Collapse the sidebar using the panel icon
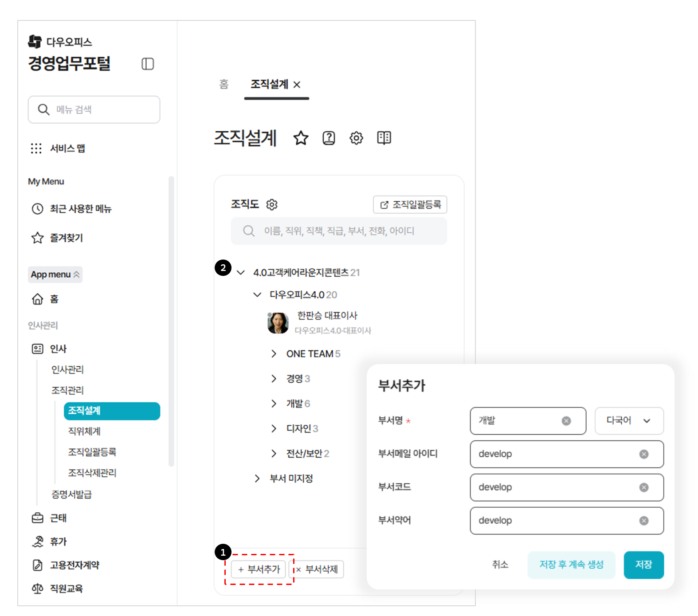Viewport: 698px width, 616px height. (x=148, y=64)
